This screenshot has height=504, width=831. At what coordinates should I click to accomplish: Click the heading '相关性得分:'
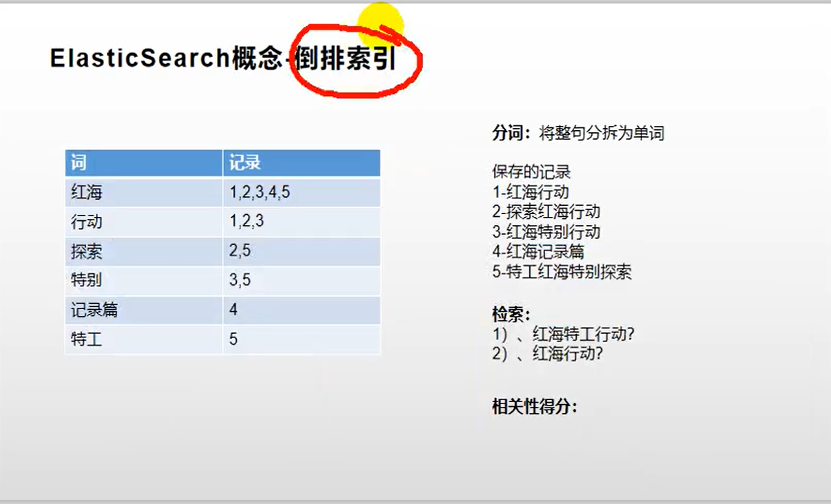click(535, 406)
